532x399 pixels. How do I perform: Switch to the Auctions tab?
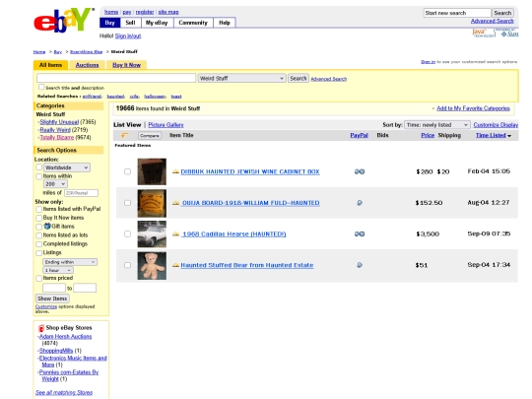coord(88,65)
